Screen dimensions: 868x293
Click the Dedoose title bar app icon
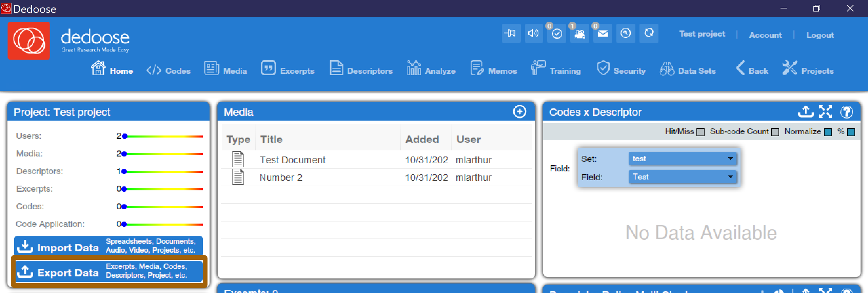point(6,8)
